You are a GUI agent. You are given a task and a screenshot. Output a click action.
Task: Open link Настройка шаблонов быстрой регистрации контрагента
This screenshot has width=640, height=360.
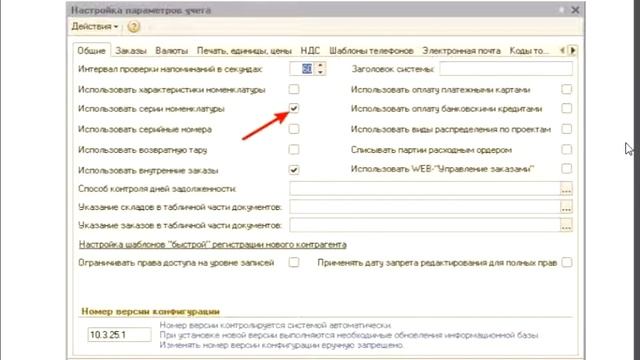pyautogui.click(x=213, y=244)
